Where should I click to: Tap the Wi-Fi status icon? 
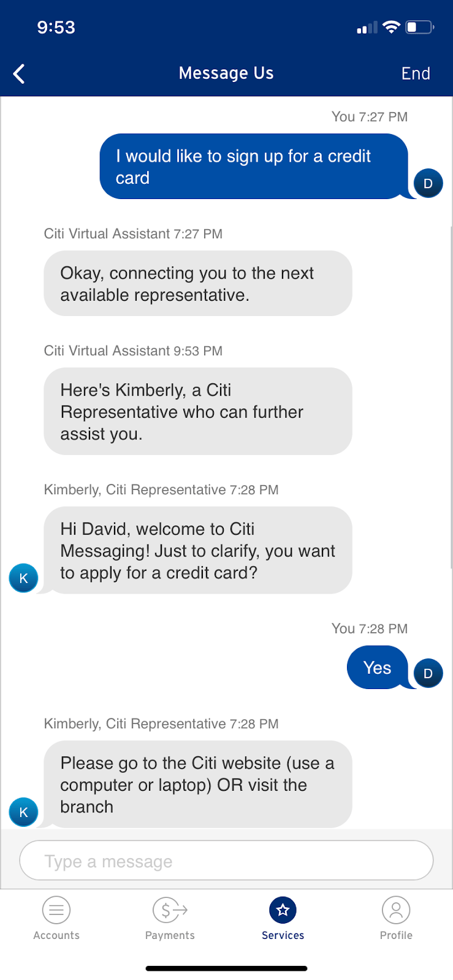coord(391,27)
